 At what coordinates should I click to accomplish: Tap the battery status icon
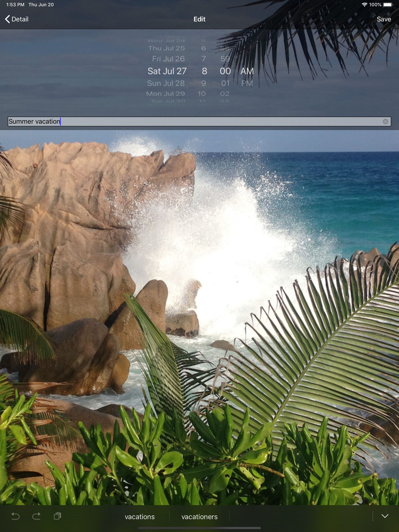click(x=388, y=4)
